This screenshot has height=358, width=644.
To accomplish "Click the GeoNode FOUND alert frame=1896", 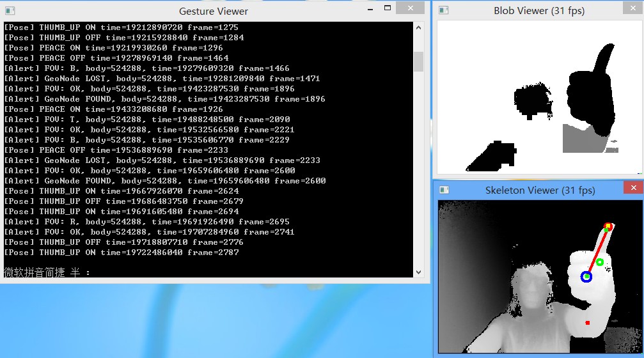I will (165, 99).
